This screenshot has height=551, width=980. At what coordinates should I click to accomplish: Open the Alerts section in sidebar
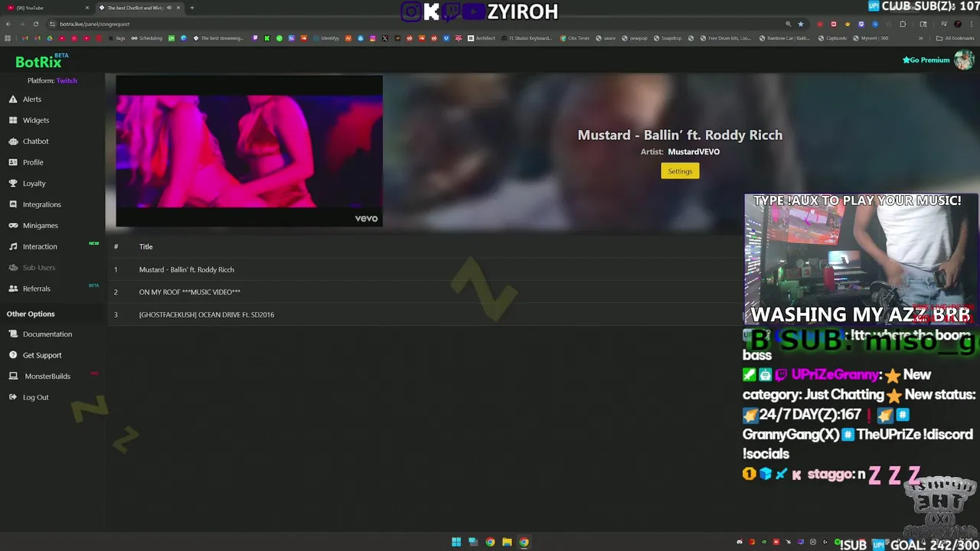[31, 99]
